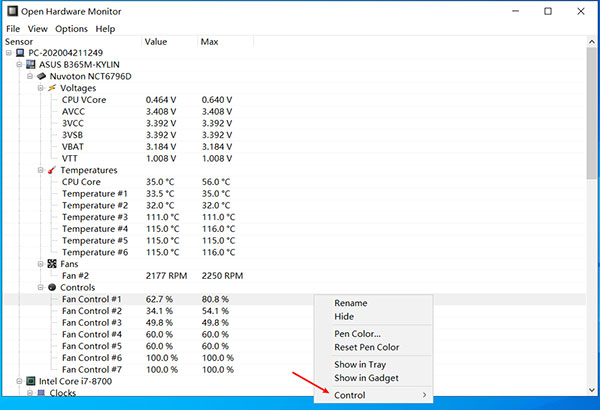Open the File menu
600x410 pixels.
13,29
